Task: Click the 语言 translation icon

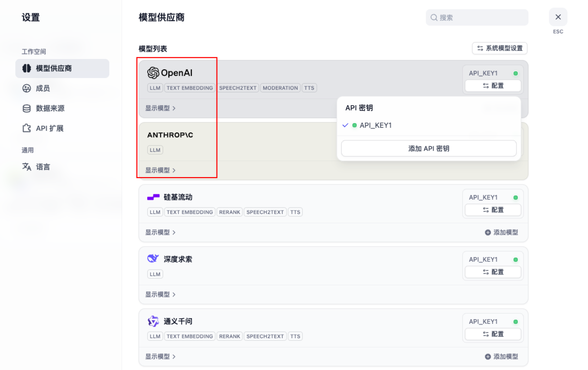Action: coord(27,167)
